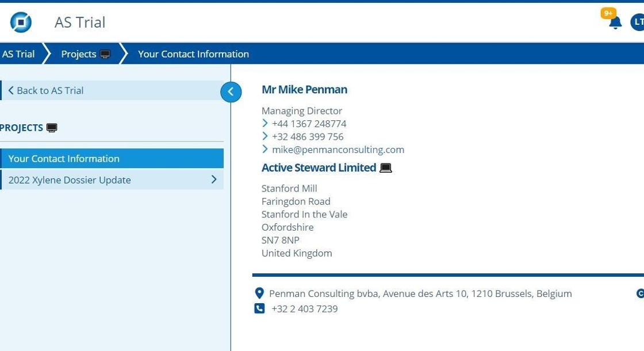This screenshot has height=351, width=644.
Task: Click the Your Contact Information breadcrumb
Action: (193, 54)
